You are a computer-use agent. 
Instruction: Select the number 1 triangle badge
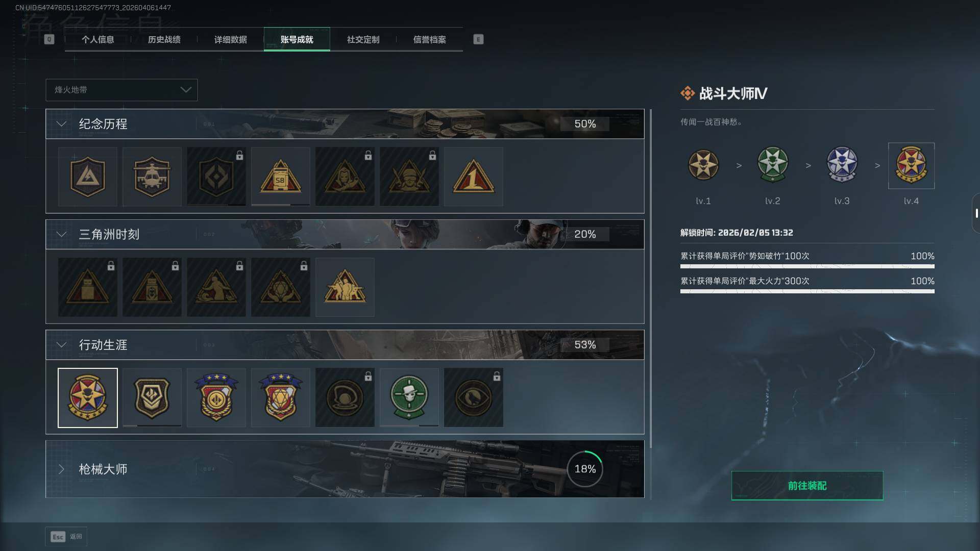coord(473,177)
